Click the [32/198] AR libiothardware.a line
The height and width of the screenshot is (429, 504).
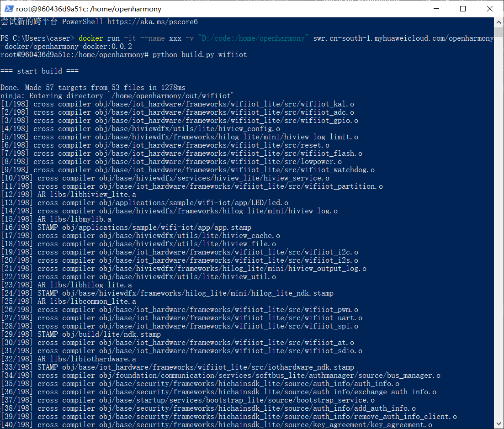click(68, 359)
